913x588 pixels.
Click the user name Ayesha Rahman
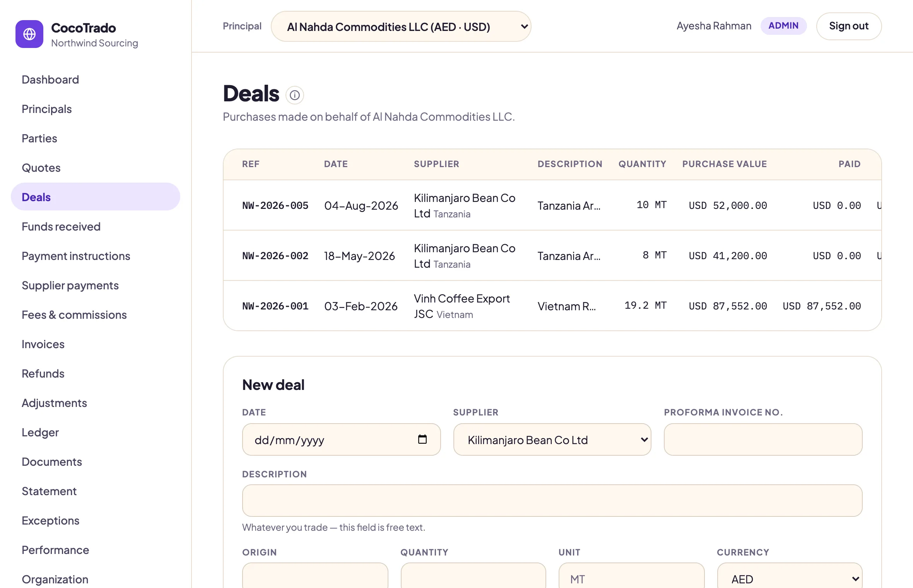click(x=714, y=26)
